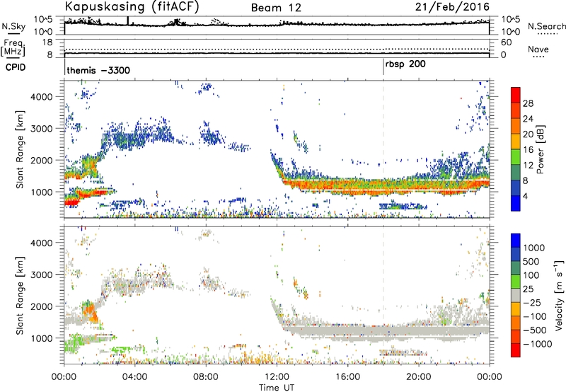Click 'Slant Range [km]' label of velocity panel
Screen dimensions: 566x392
tap(20, 295)
